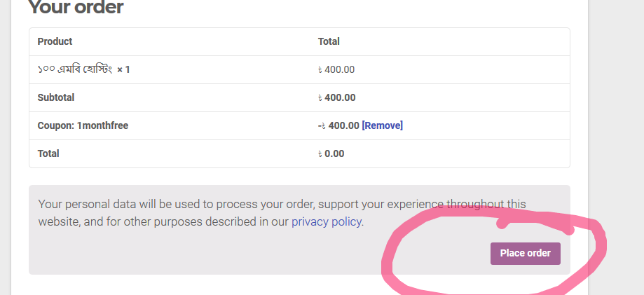This screenshot has height=295, width=644.
Task: Click the Place order button
Action: [525, 253]
